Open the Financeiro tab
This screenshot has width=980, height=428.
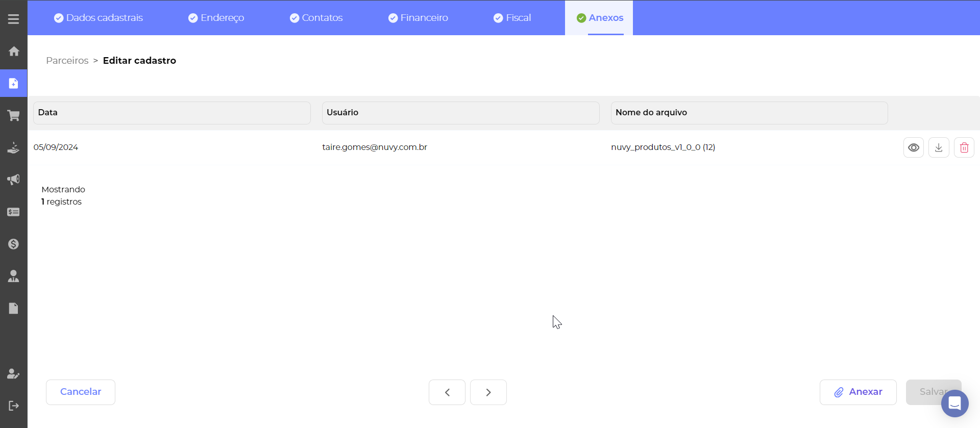tap(418, 18)
